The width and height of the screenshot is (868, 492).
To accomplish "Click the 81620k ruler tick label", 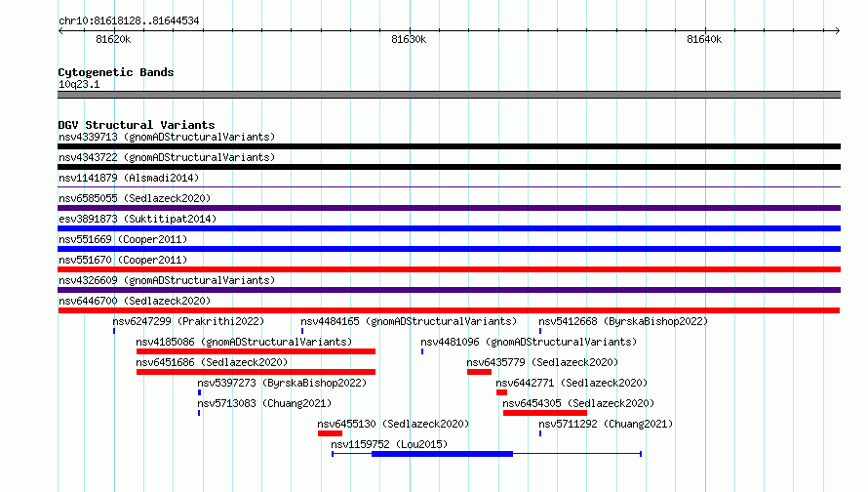I will tap(113, 39).
